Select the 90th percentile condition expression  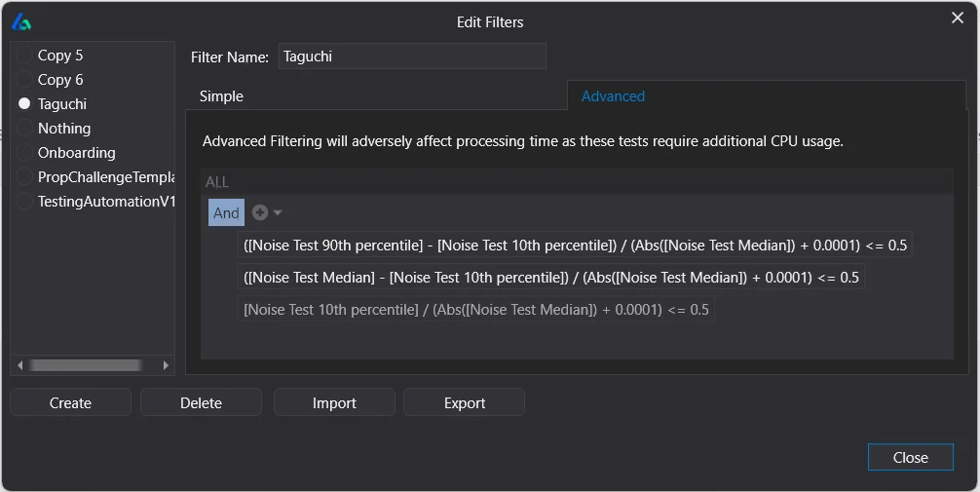(x=575, y=246)
